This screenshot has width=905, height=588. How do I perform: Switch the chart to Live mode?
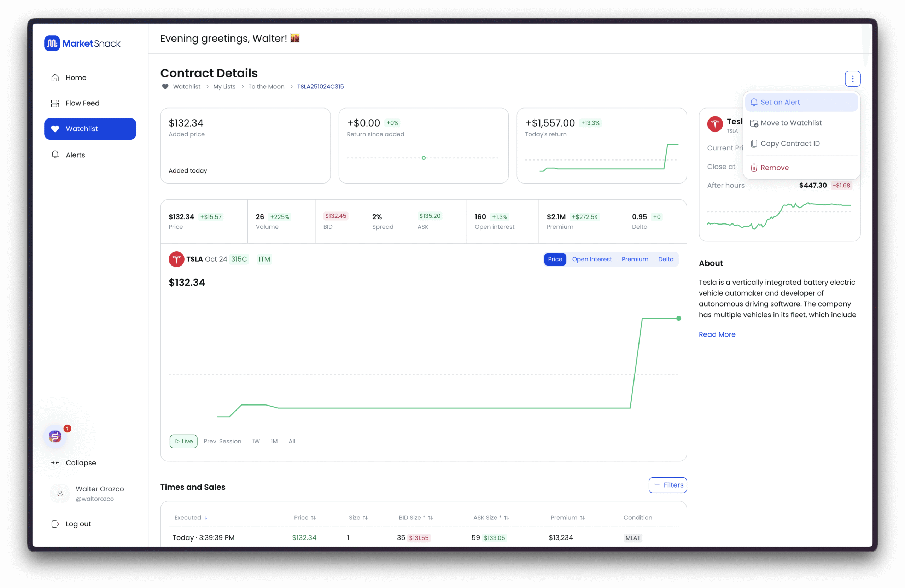pos(183,441)
